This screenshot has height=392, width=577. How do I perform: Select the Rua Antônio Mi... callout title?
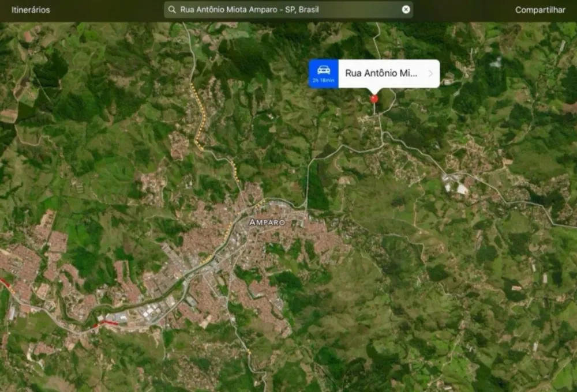(x=381, y=73)
